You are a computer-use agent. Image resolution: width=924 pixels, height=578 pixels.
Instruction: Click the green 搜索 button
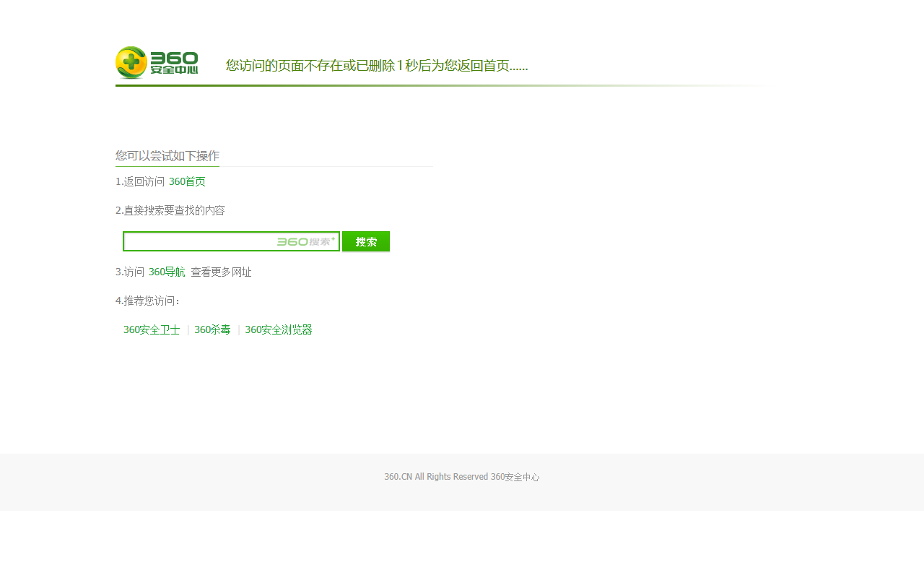366,241
